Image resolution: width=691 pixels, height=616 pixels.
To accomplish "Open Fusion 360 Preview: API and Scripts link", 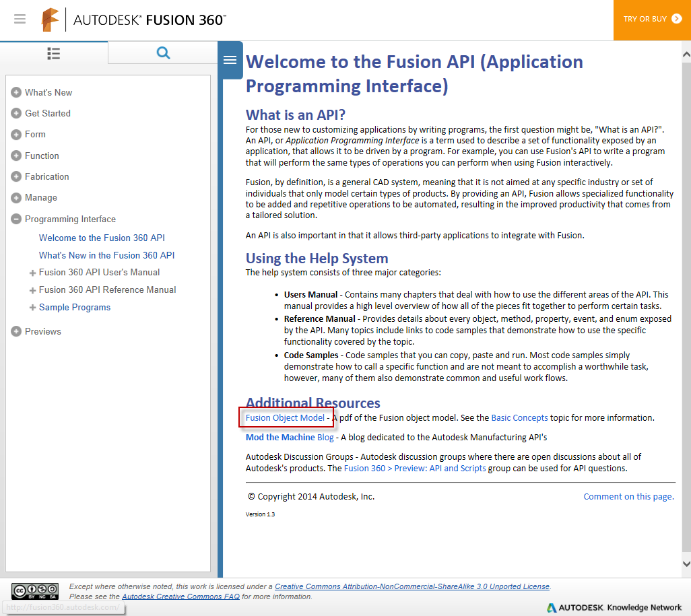I will [x=415, y=468].
